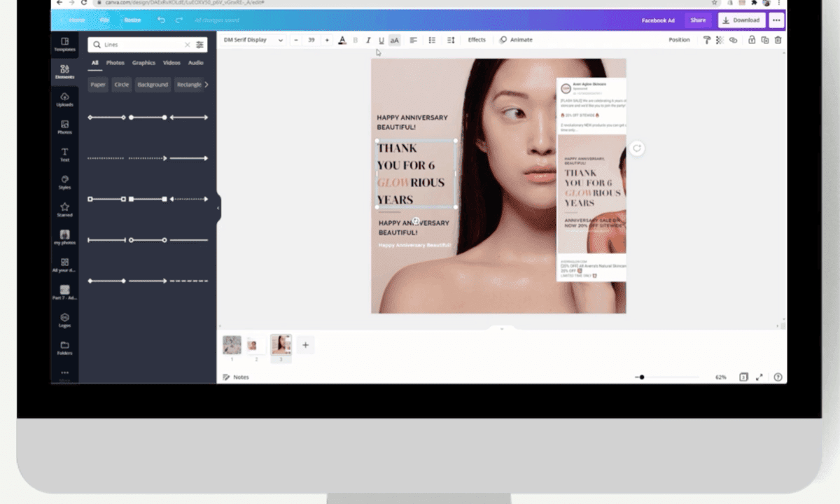840x504 pixels.
Task: Switch to the Photos results tab
Action: point(115,62)
